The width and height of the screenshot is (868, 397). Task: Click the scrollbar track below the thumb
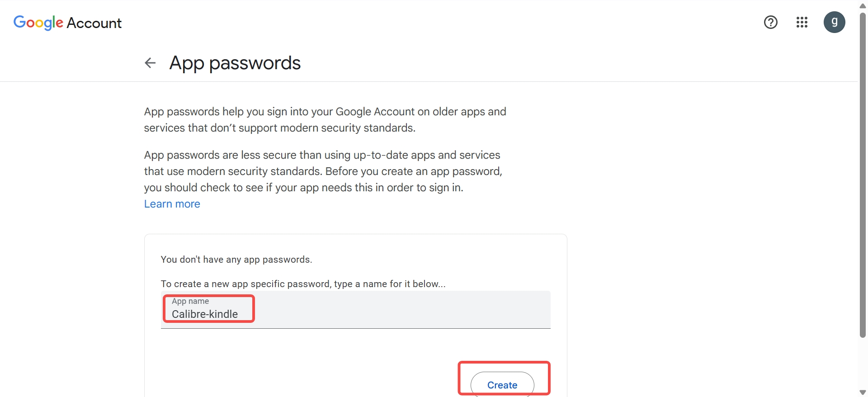coord(863,363)
